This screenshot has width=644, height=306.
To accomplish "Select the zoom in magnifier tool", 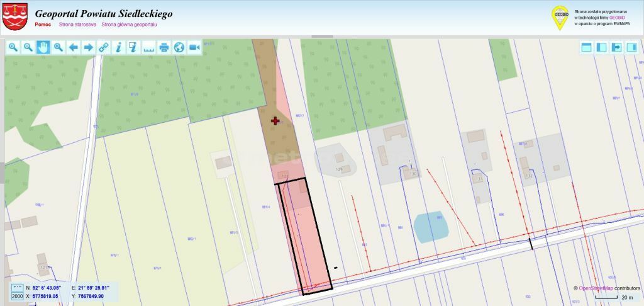I will point(13,47).
